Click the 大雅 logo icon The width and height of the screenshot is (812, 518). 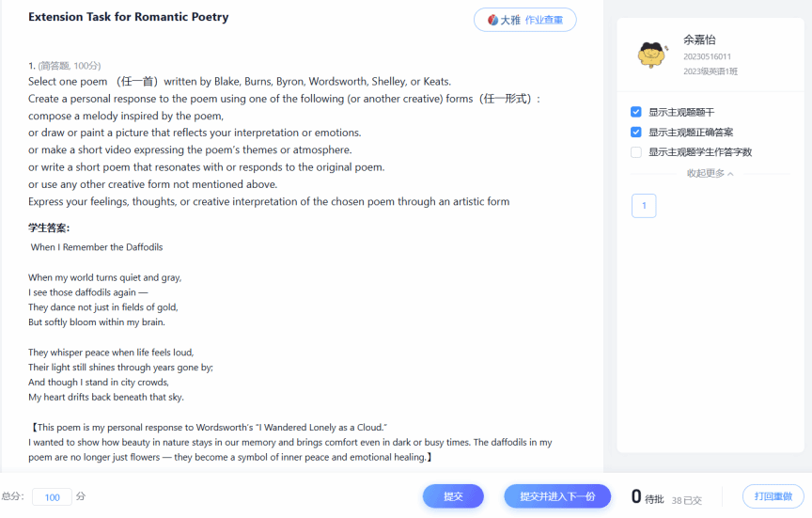click(x=492, y=20)
